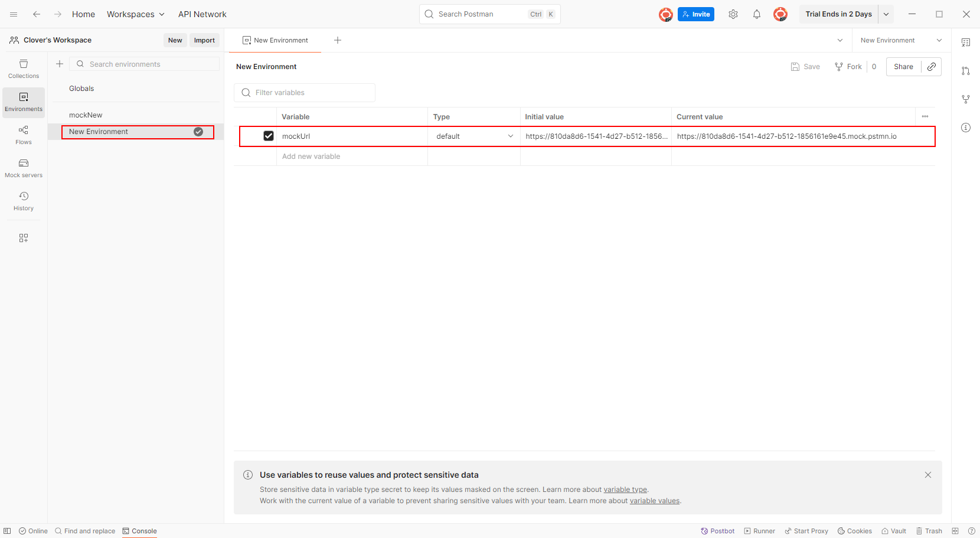
Task: Open user avatar profile icon
Action: pyautogui.click(x=780, y=14)
